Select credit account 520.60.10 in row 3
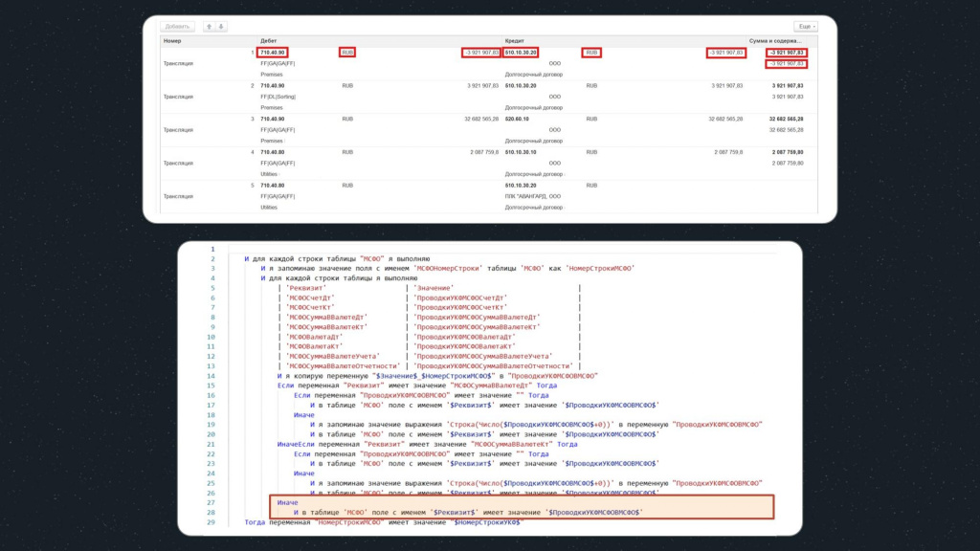The width and height of the screenshot is (980, 551). (x=517, y=119)
